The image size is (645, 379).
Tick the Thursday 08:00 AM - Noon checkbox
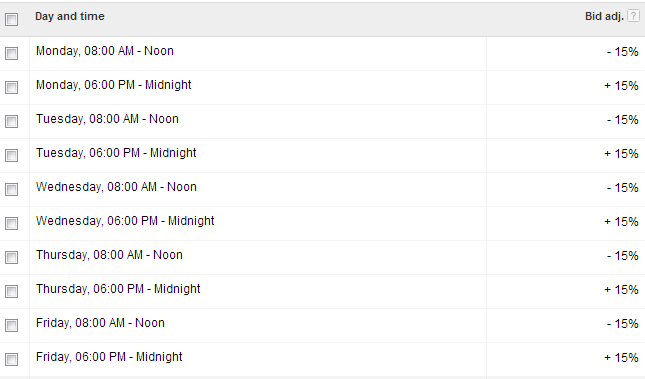tap(12, 257)
